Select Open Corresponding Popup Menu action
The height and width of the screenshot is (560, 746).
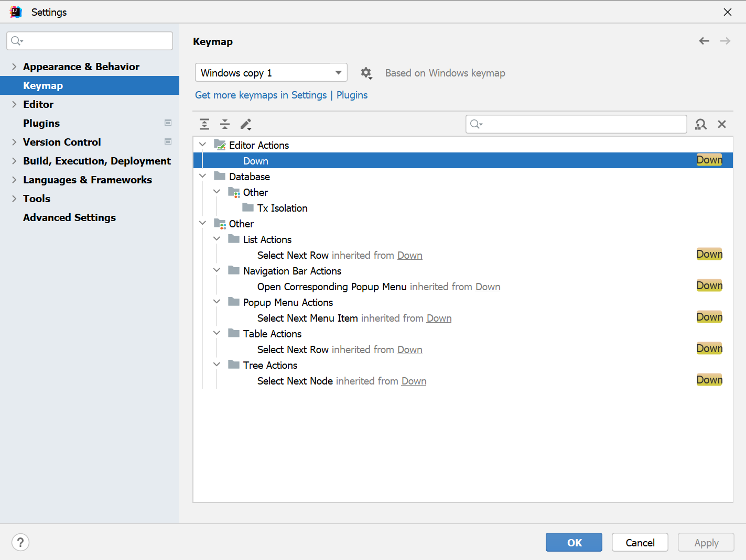pyautogui.click(x=463, y=287)
